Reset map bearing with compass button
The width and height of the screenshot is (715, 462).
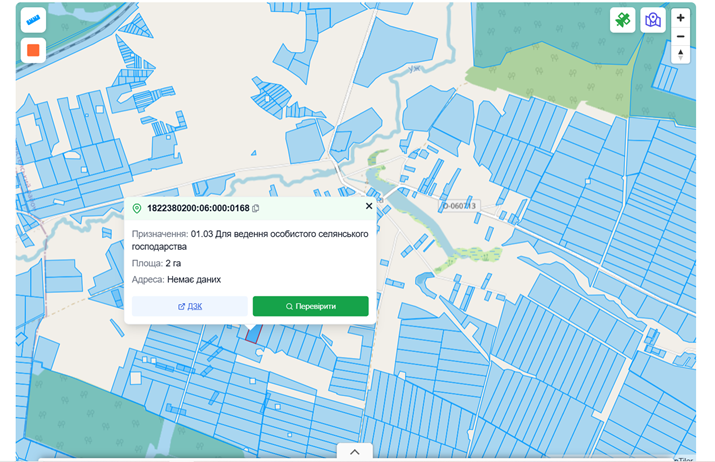pos(680,55)
